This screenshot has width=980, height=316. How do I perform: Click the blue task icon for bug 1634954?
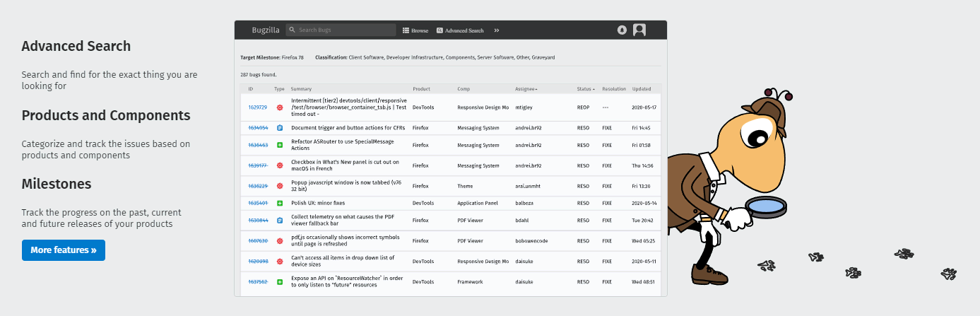click(280, 128)
